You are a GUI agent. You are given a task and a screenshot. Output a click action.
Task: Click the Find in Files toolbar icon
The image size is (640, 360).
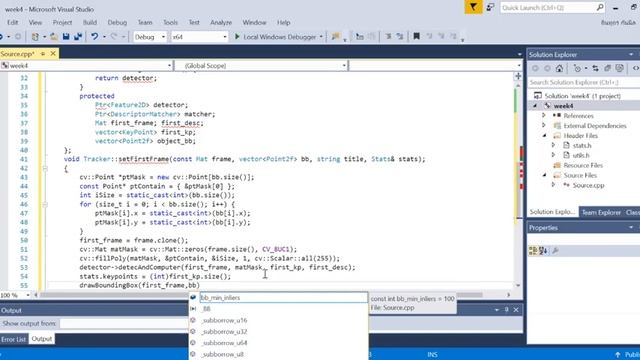336,37
